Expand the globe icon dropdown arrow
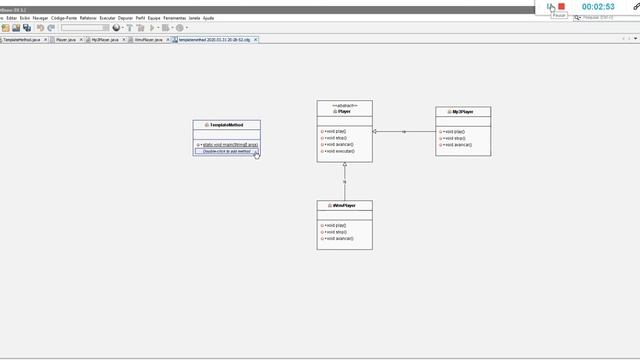The height and width of the screenshot is (360, 640). coord(122,28)
